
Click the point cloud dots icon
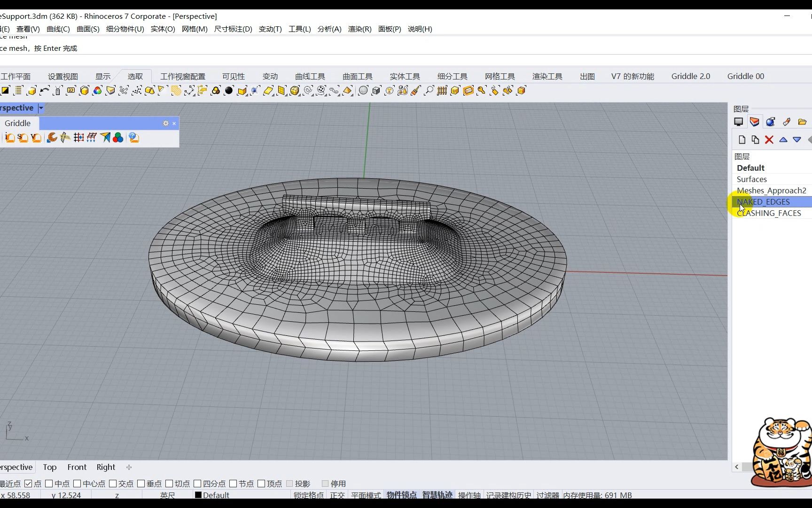(137, 91)
